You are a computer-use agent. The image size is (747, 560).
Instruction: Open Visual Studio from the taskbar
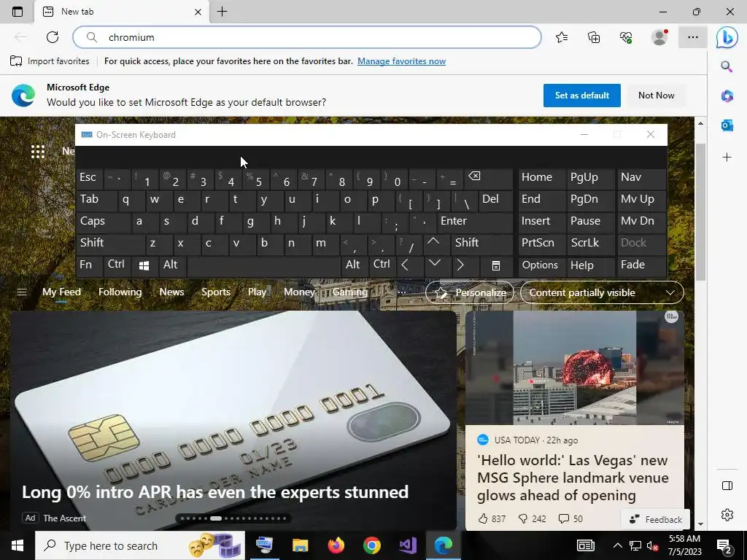[408, 545]
